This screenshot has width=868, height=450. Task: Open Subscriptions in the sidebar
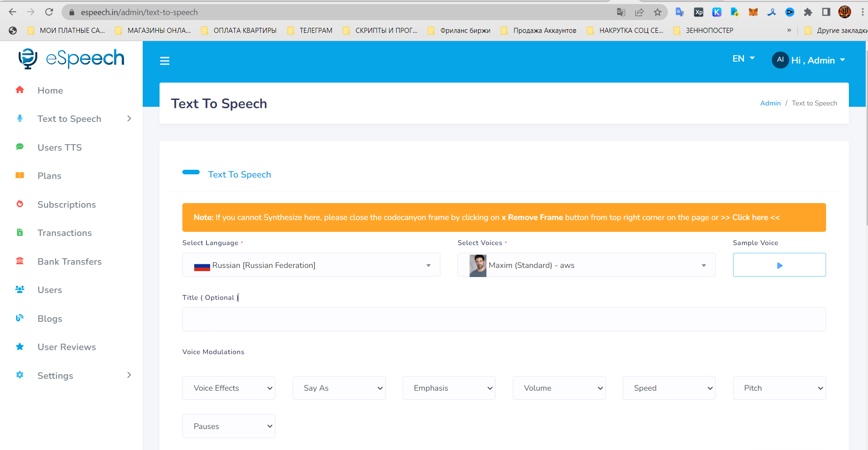[x=67, y=204]
